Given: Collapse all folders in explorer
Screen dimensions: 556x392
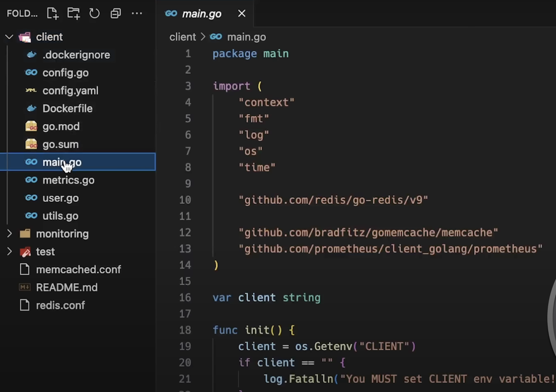Looking at the screenshot, I should (x=116, y=13).
